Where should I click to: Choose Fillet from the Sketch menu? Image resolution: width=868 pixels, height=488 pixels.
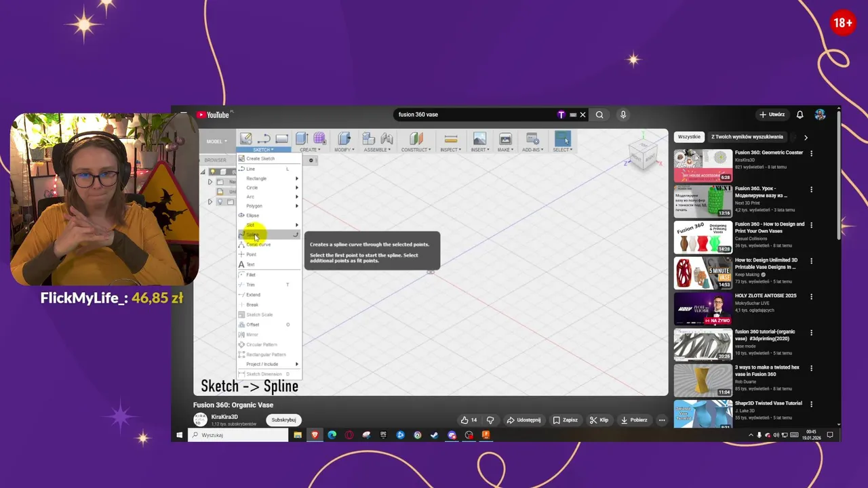coord(269,274)
